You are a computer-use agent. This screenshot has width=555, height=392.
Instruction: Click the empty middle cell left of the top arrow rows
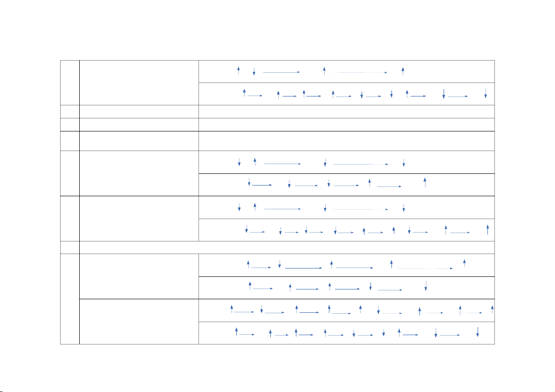pyautogui.click(x=139, y=83)
